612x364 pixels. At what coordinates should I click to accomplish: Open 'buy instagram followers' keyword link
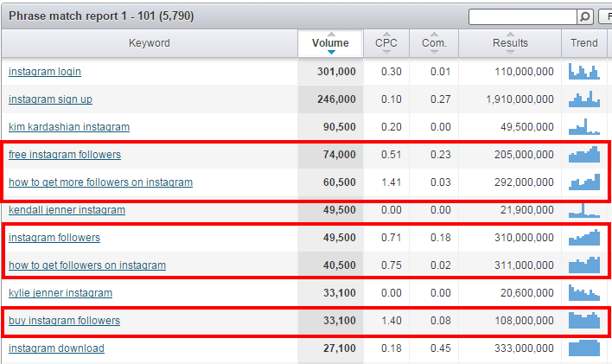tap(64, 321)
